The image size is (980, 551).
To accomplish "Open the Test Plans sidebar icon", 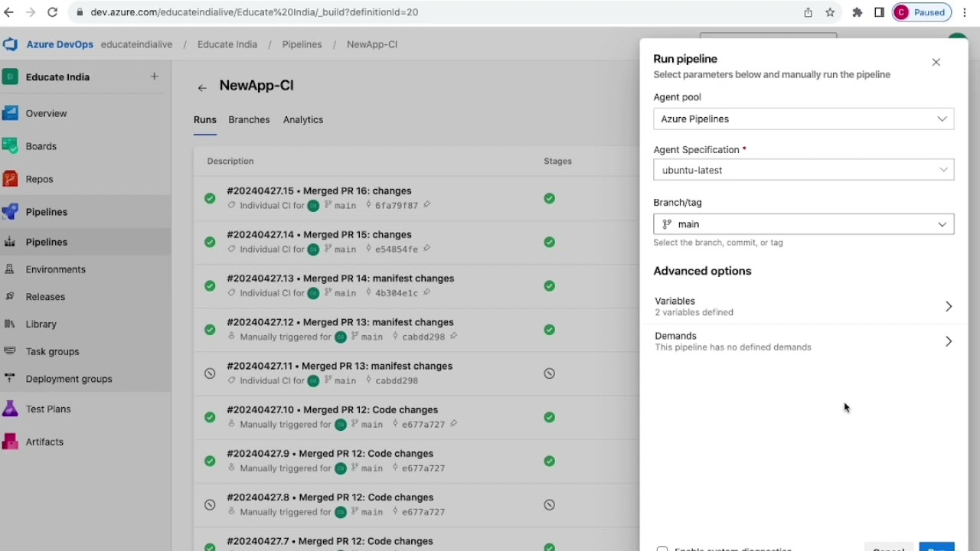I will 10,409.
